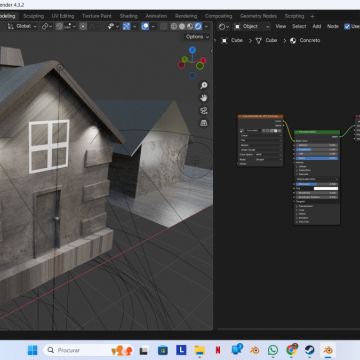Switch to the Scripting workspace tab

point(294,16)
